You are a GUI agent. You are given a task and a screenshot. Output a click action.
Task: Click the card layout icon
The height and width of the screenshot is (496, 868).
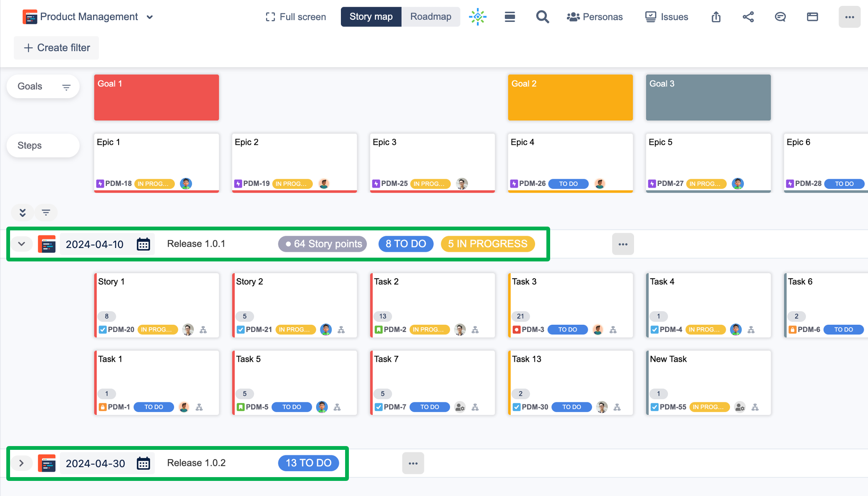[812, 17]
